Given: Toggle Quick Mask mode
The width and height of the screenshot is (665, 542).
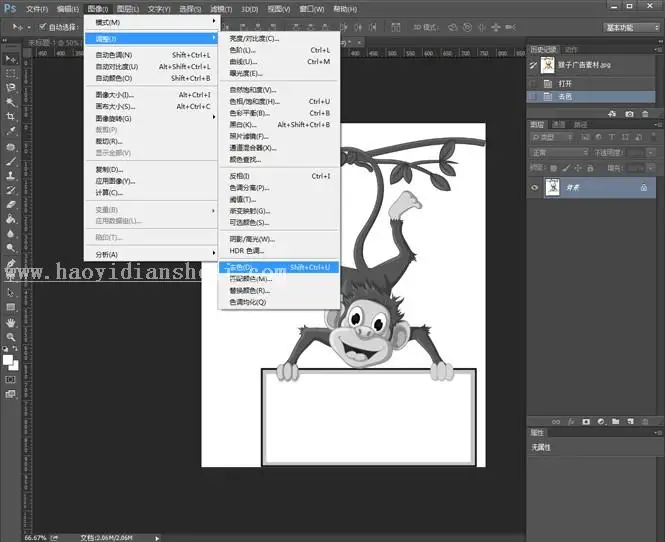Looking at the screenshot, I should (x=11, y=380).
